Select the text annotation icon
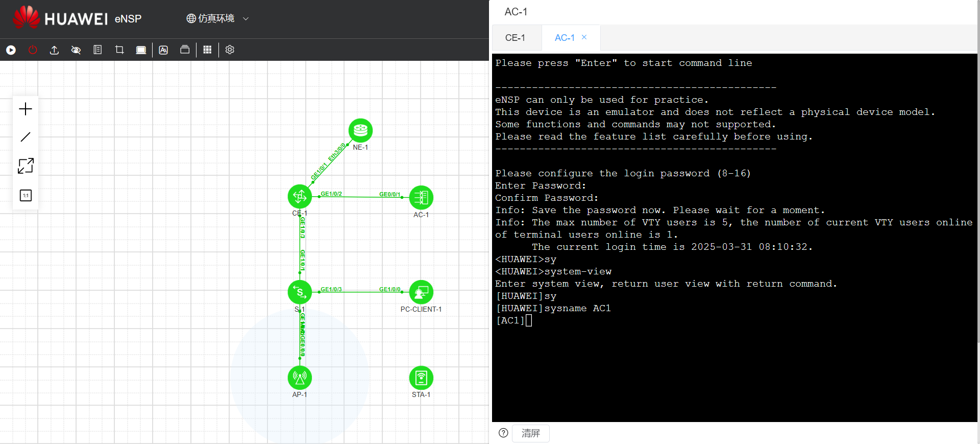980x444 pixels. point(163,50)
